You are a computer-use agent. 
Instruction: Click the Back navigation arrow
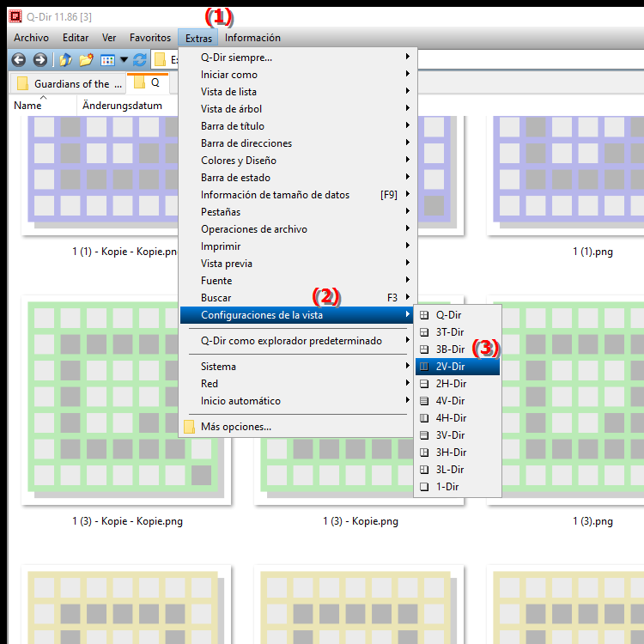pyautogui.click(x=19, y=60)
